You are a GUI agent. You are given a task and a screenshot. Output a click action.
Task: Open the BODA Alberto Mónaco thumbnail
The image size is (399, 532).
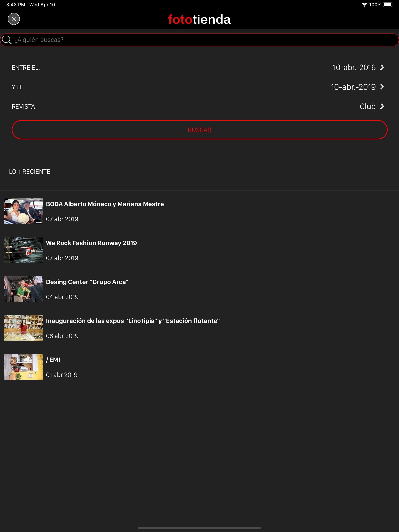click(x=23, y=211)
